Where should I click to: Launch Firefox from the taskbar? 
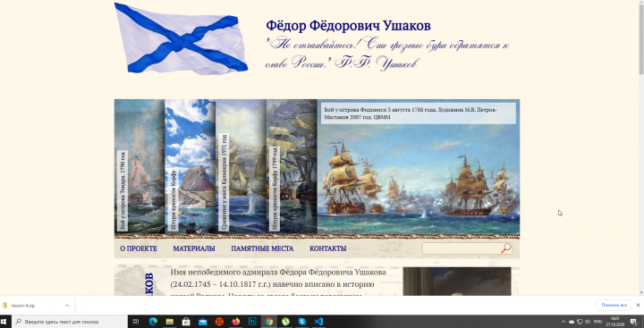pyautogui.click(x=236, y=322)
